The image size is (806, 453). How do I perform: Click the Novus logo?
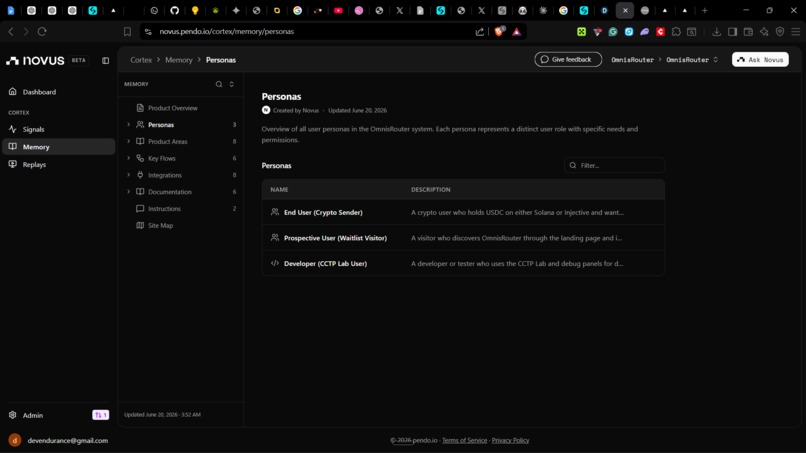point(35,61)
